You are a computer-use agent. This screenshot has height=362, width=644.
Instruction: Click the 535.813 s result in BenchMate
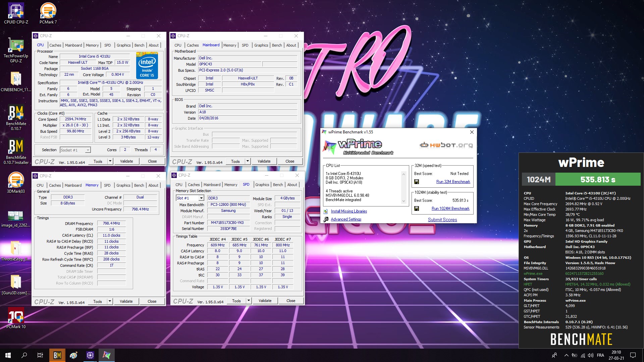click(598, 180)
